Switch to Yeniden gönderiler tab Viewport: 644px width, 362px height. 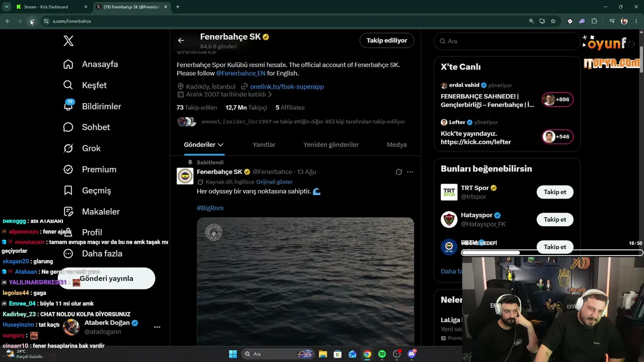331,145
